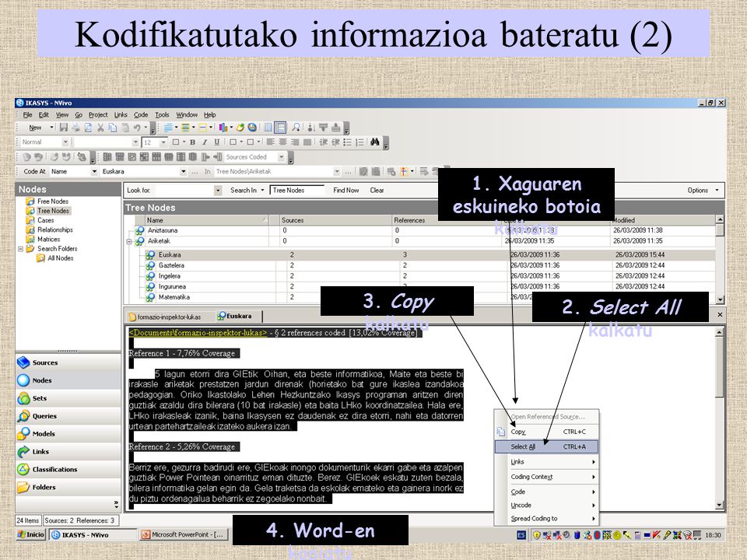Screen dimensions: 747x560
Task: Toggle Italic formatting
Action: [x=205, y=142]
